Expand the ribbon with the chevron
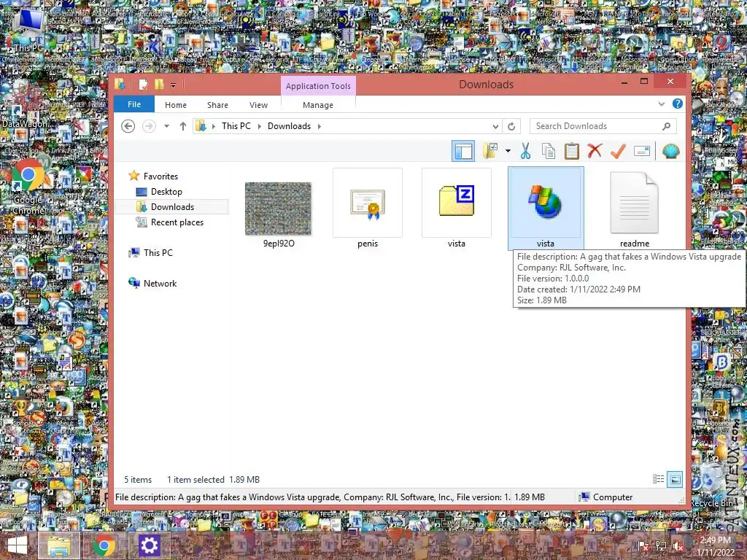The image size is (747, 560). [x=661, y=104]
